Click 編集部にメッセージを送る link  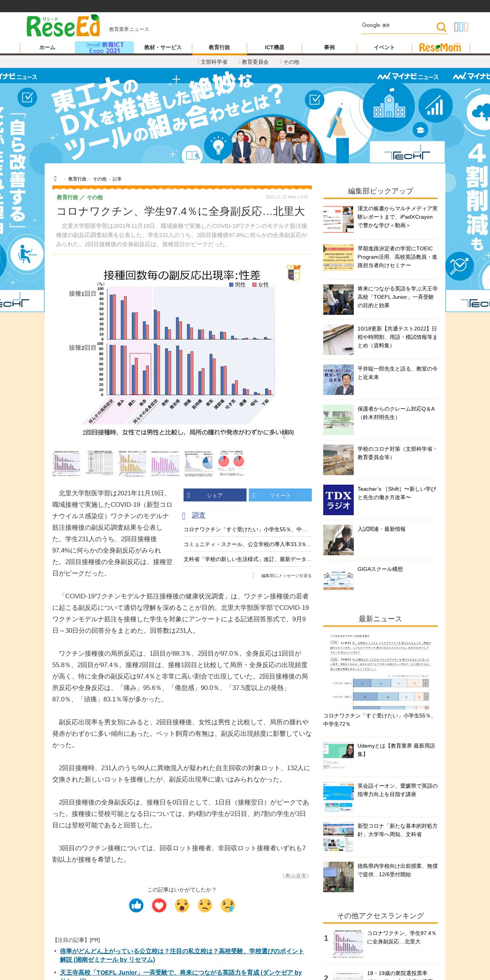click(x=286, y=575)
